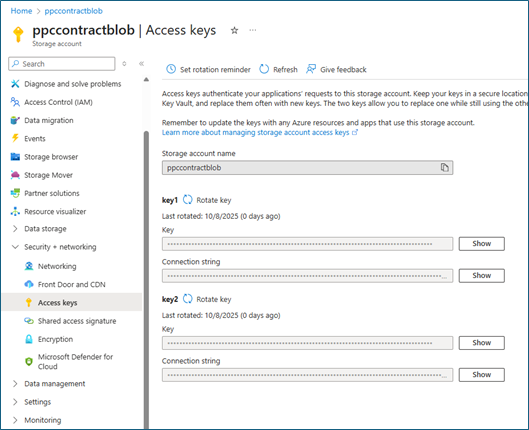529x430 pixels.
Task: Click the expand/collapse diamond icon beside search
Action: [x=124, y=64]
